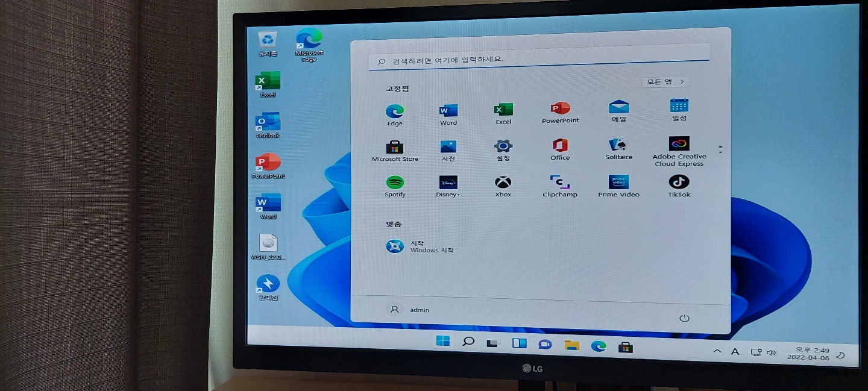
Task: Open Microsoft Store on the taskbar
Action: (x=626, y=347)
